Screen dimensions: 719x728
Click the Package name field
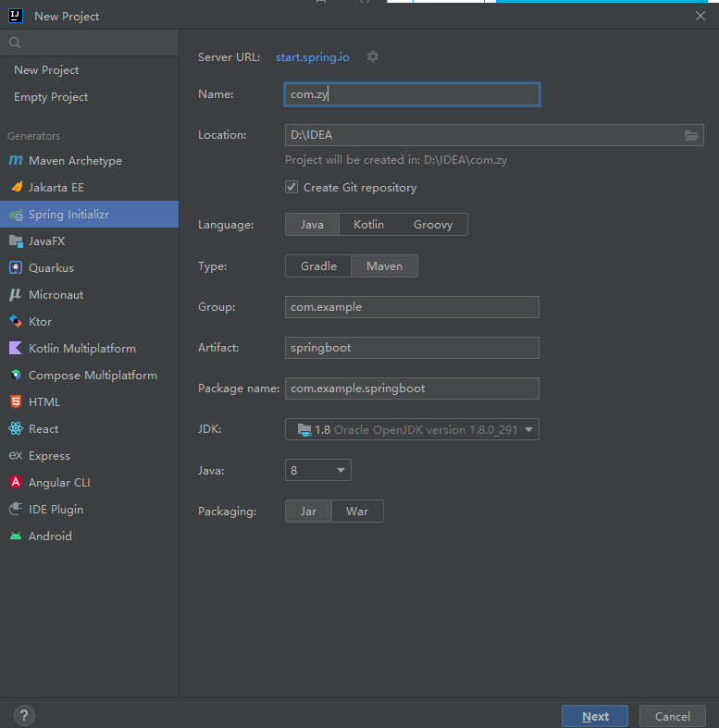pyautogui.click(x=412, y=389)
